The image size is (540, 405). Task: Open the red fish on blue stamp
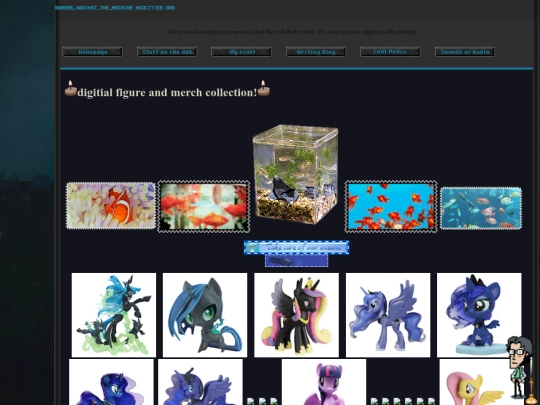[x=391, y=206]
